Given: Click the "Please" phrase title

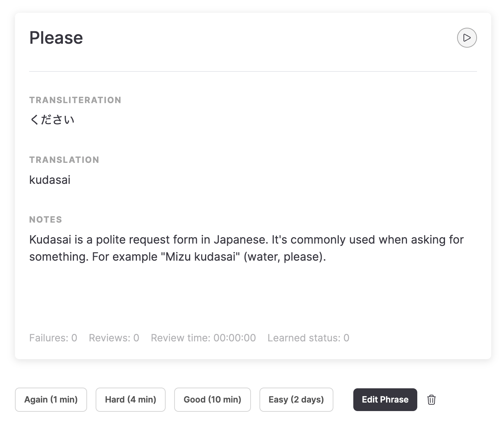Looking at the screenshot, I should 56,38.
